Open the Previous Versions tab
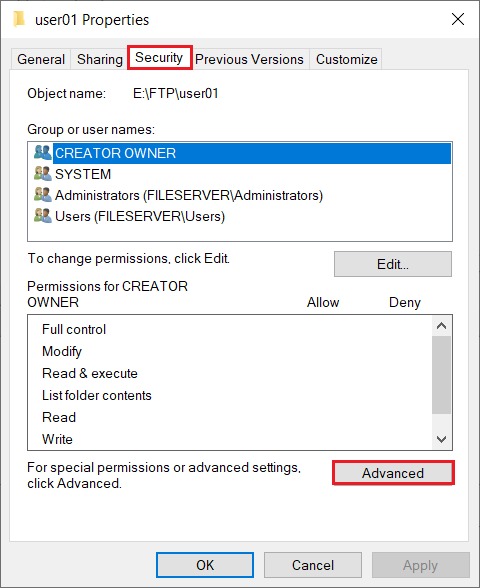 (249, 59)
